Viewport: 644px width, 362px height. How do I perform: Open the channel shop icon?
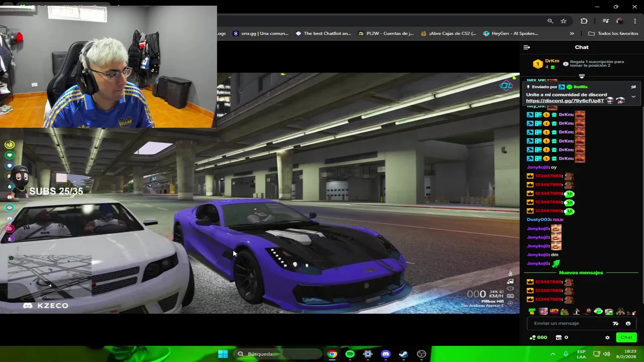point(558,337)
